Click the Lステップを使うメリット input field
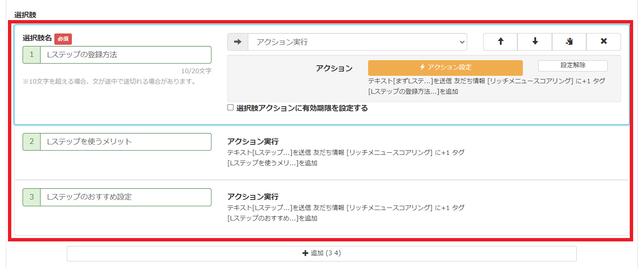 click(x=126, y=142)
